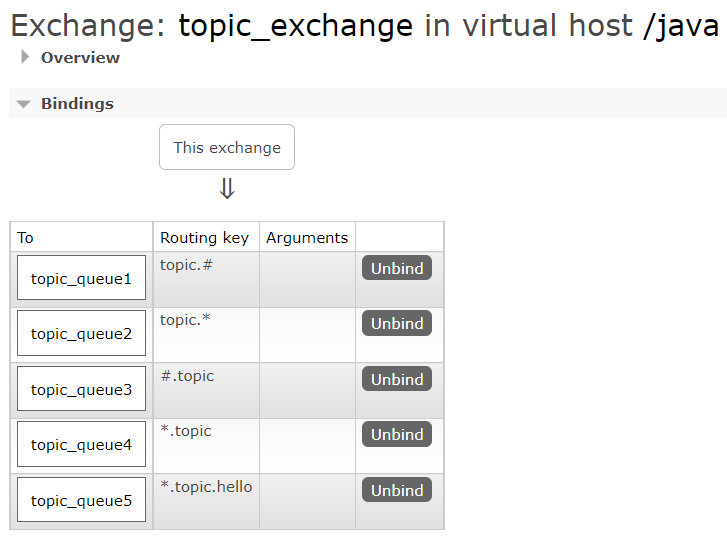
Task: Open the topic_queue4 queue link
Action: click(x=81, y=445)
